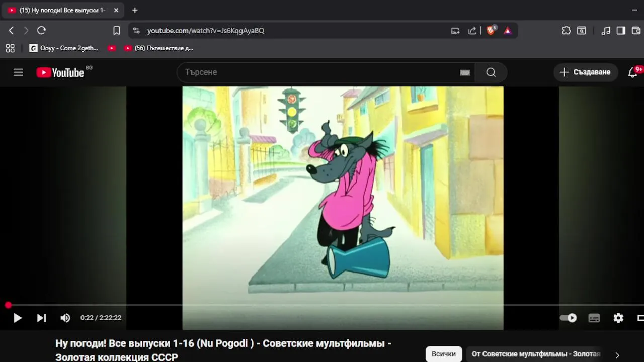644x362 pixels.
Task: Open the unlabeled YouTube bookmark icon
Action: (x=112, y=48)
